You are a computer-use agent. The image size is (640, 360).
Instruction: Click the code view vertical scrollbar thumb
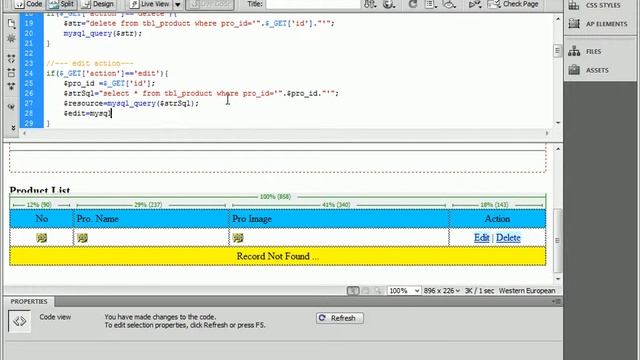click(x=557, y=51)
